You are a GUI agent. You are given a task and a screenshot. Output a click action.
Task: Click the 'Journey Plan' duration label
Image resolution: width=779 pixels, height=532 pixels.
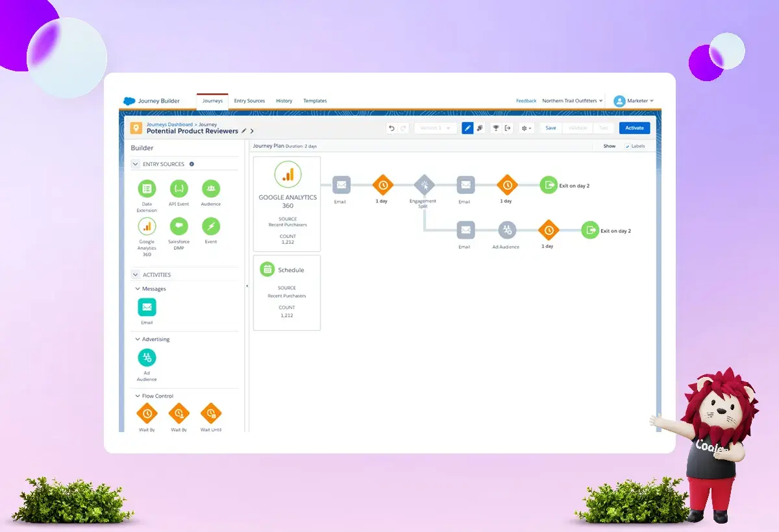click(x=284, y=146)
